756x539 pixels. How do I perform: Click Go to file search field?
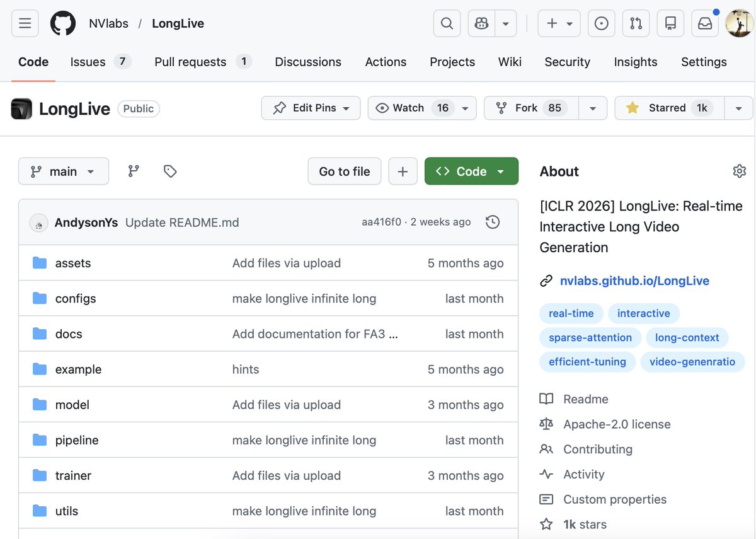(345, 171)
